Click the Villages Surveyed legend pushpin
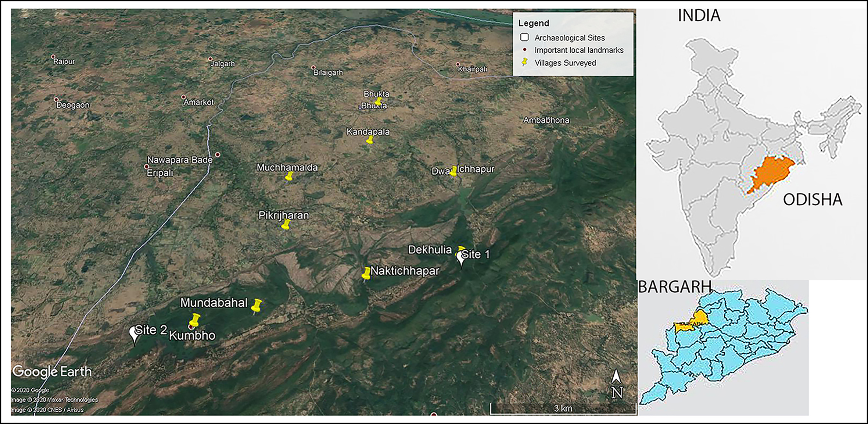This screenshot has width=868, height=424. [x=525, y=62]
